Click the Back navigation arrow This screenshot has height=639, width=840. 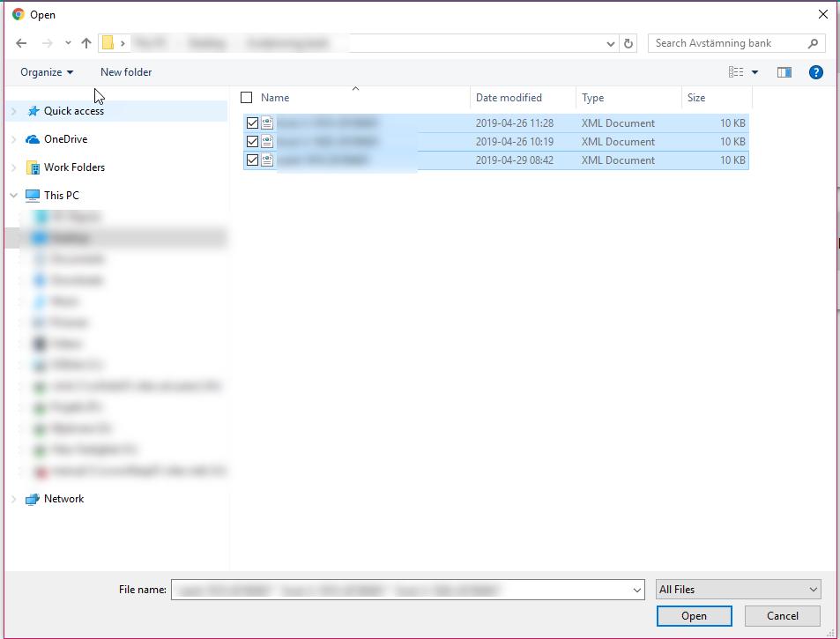[x=21, y=43]
